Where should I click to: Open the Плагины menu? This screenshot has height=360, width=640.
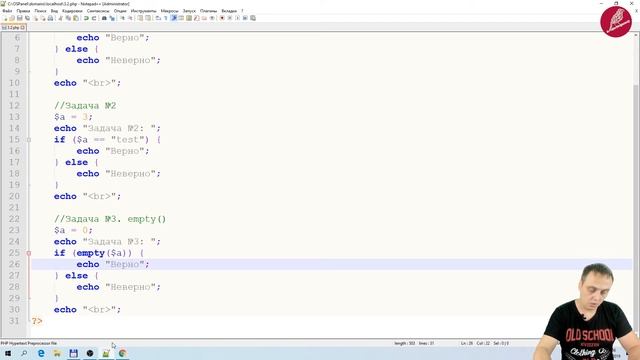(x=209, y=11)
